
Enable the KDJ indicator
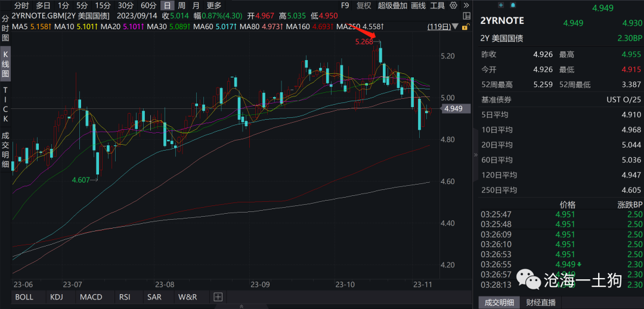tap(56, 296)
